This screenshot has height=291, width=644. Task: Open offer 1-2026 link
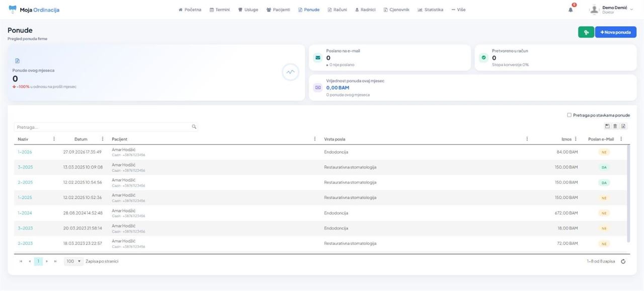[x=25, y=152]
